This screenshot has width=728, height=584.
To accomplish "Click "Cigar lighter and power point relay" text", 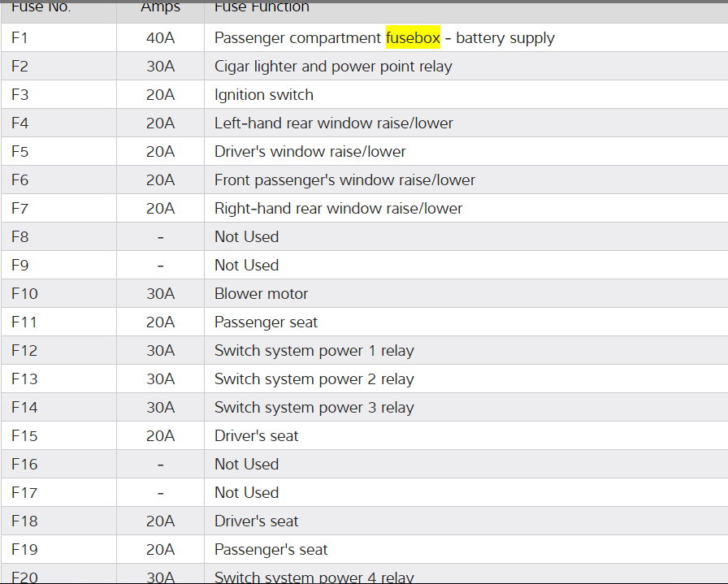I will click(x=333, y=67).
